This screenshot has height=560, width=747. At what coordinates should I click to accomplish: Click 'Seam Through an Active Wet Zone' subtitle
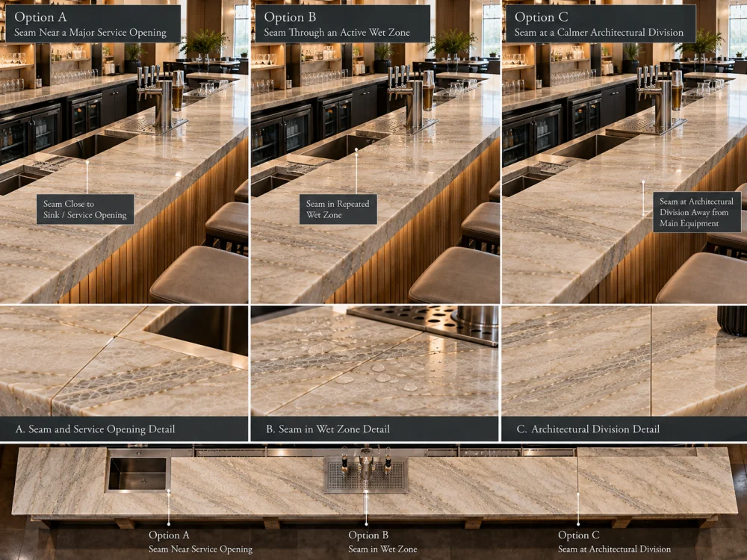[x=337, y=32]
